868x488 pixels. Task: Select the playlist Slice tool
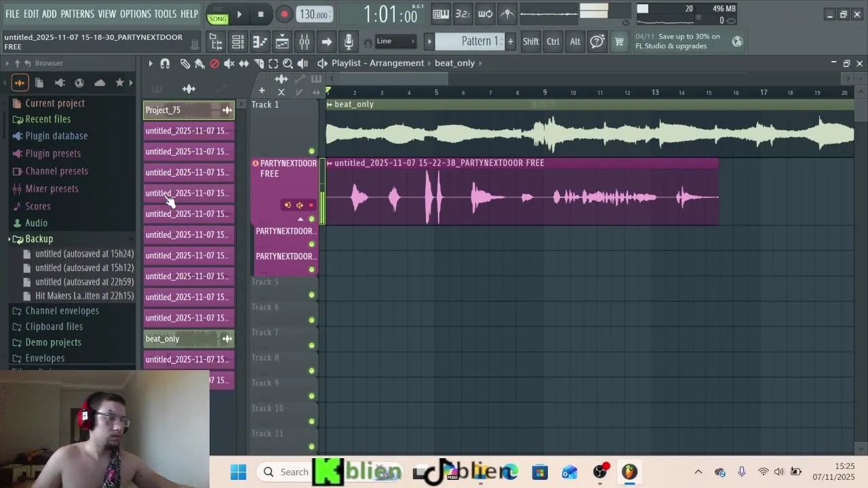pyautogui.click(x=258, y=63)
